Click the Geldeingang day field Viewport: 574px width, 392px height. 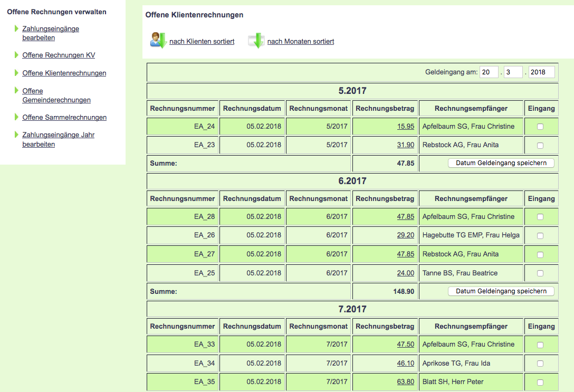489,72
